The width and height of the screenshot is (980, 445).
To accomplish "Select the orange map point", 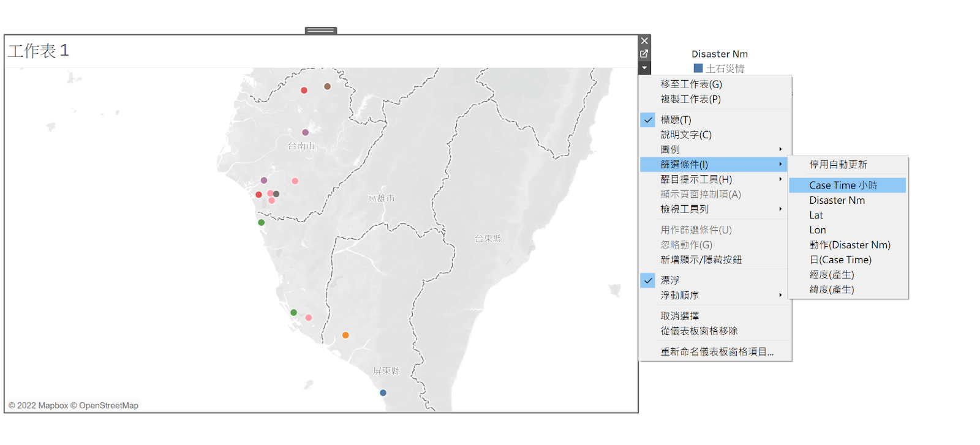I will point(345,335).
